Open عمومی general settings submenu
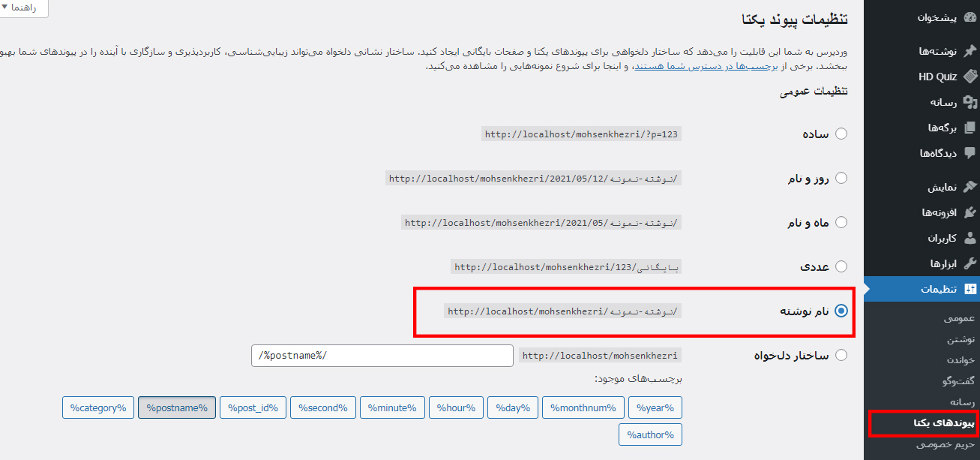This screenshot has height=460, width=980. 960,318
